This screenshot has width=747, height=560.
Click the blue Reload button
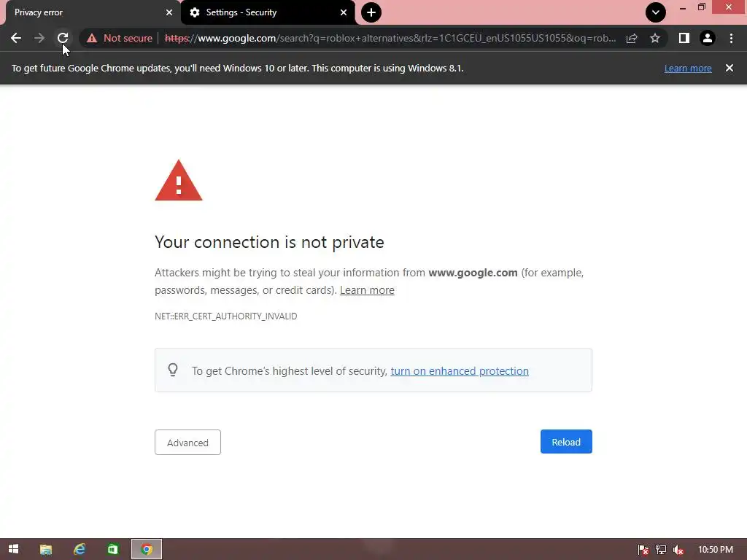(x=566, y=442)
